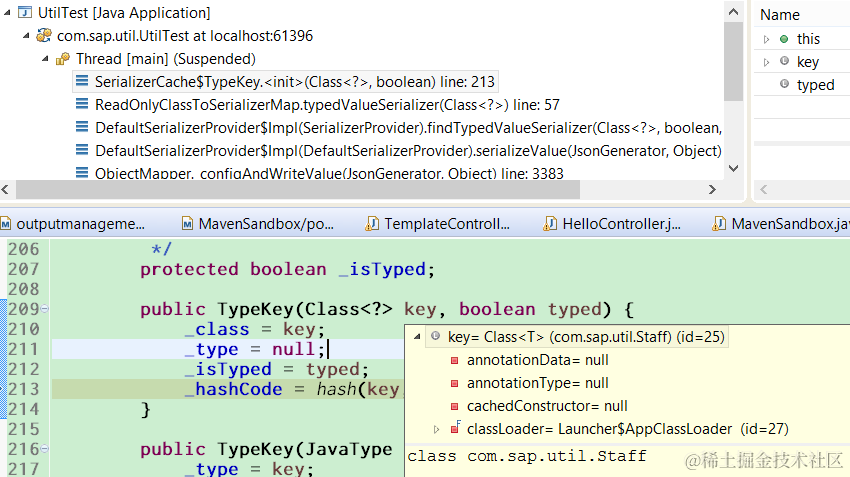Select the 'key' variable row
The height and width of the screenshot is (477, 850).
tap(802, 62)
